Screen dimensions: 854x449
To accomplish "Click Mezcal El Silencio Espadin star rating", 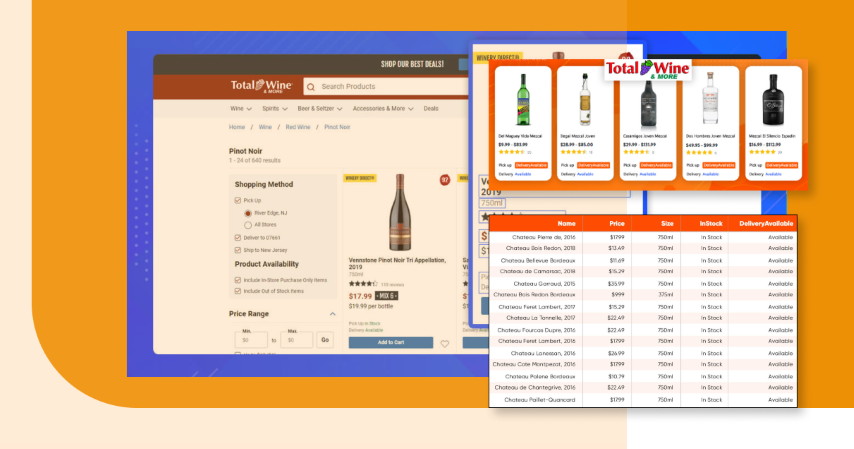I will (762, 153).
